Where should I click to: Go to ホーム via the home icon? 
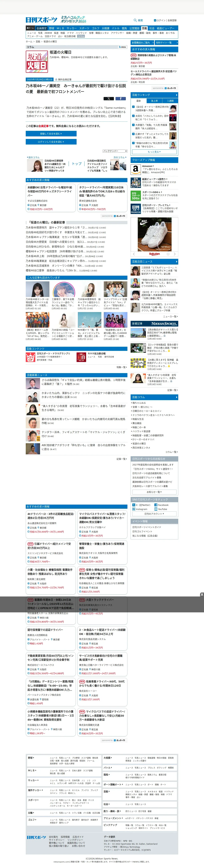click(x=31, y=28)
